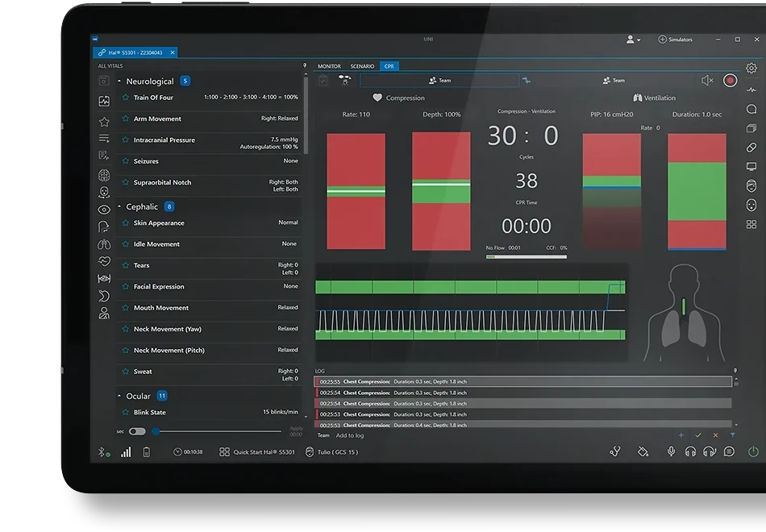Collapse the Cephalic section
The image size is (766, 532).
120,207
